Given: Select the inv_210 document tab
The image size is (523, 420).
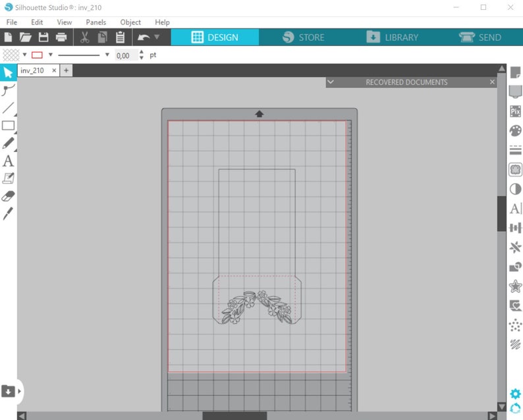Looking at the screenshot, I should (x=32, y=70).
